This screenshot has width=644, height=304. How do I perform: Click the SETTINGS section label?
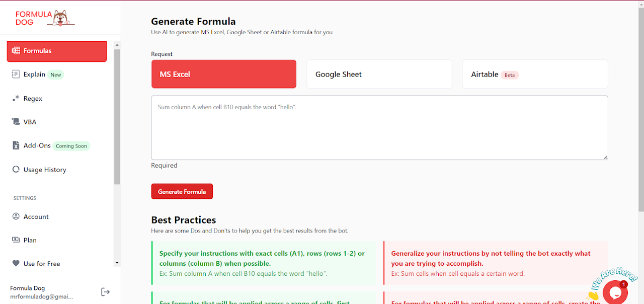click(25, 198)
